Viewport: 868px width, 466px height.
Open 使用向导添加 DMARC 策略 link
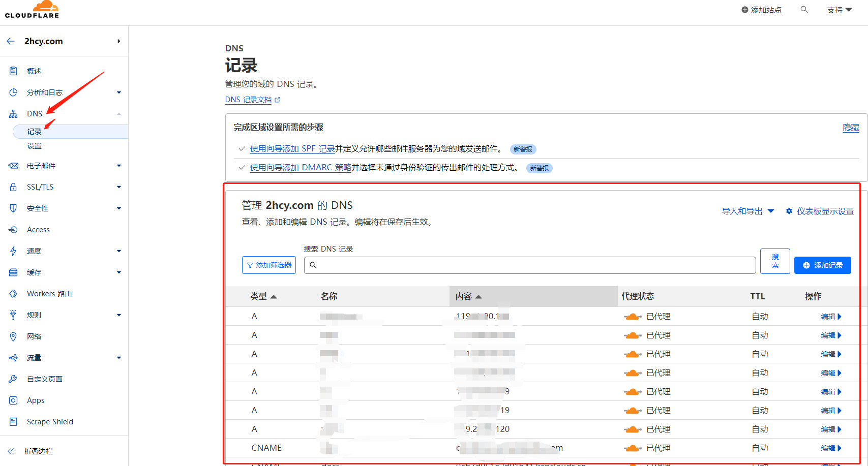301,168
